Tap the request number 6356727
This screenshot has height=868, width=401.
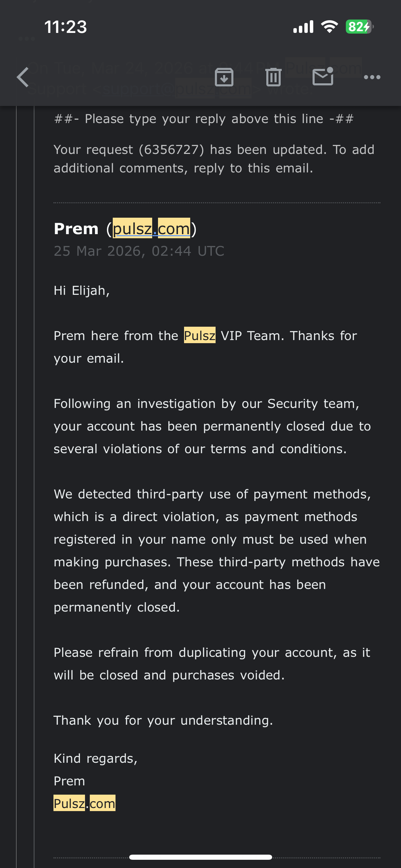(x=171, y=150)
